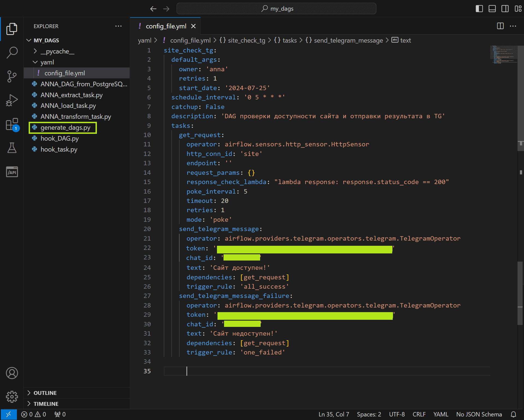The width and height of the screenshot is (524, 420).
Task: Click the editor minimap preview
Action: click(504, 55)
